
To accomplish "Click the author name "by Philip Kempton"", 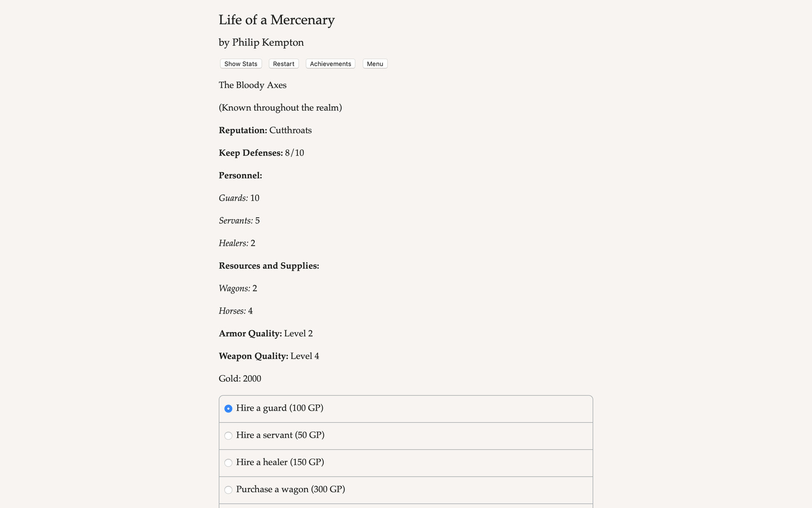I will pos(261,42).
